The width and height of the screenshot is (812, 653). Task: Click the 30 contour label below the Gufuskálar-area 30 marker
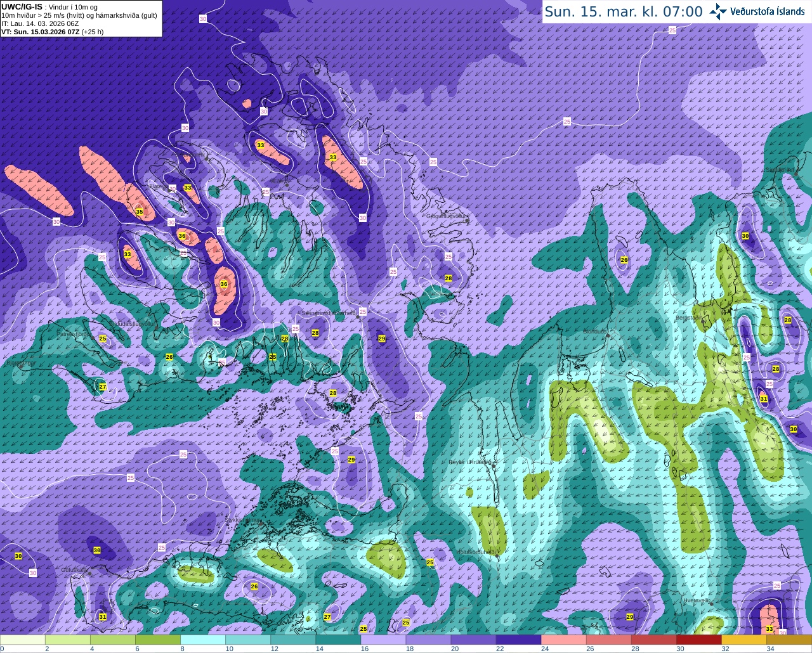tap(33, 572)
